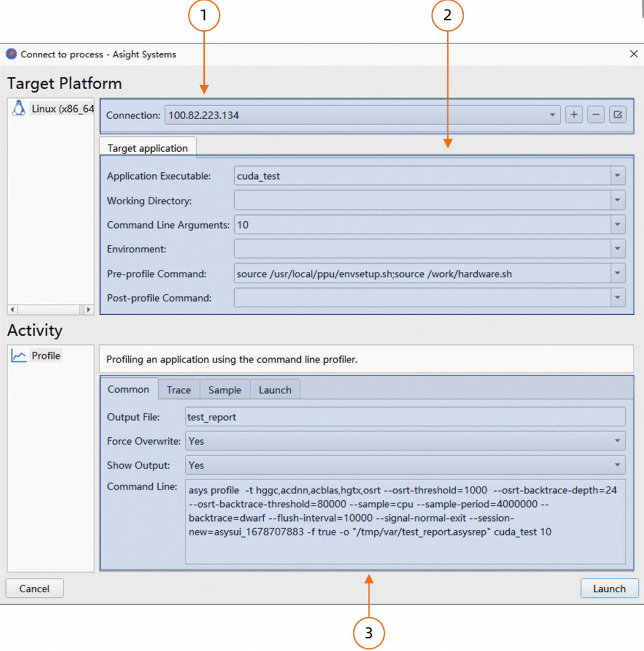The height and width of the screenshot is (651, 644).
Task: Click the 'Show Output:' label
Action: [x=139, y=465]
